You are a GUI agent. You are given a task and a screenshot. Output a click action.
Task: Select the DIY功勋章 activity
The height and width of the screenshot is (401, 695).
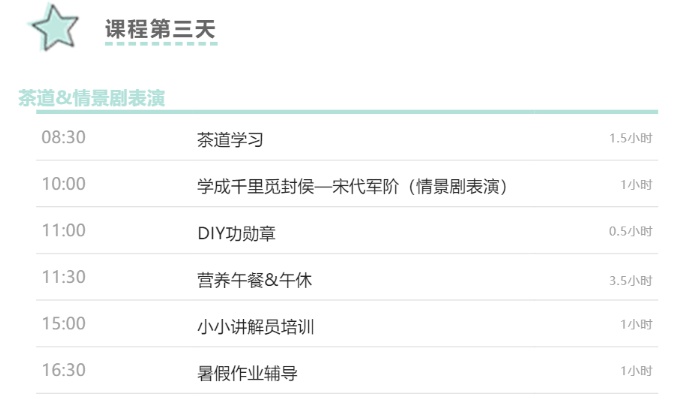(236, 233)
